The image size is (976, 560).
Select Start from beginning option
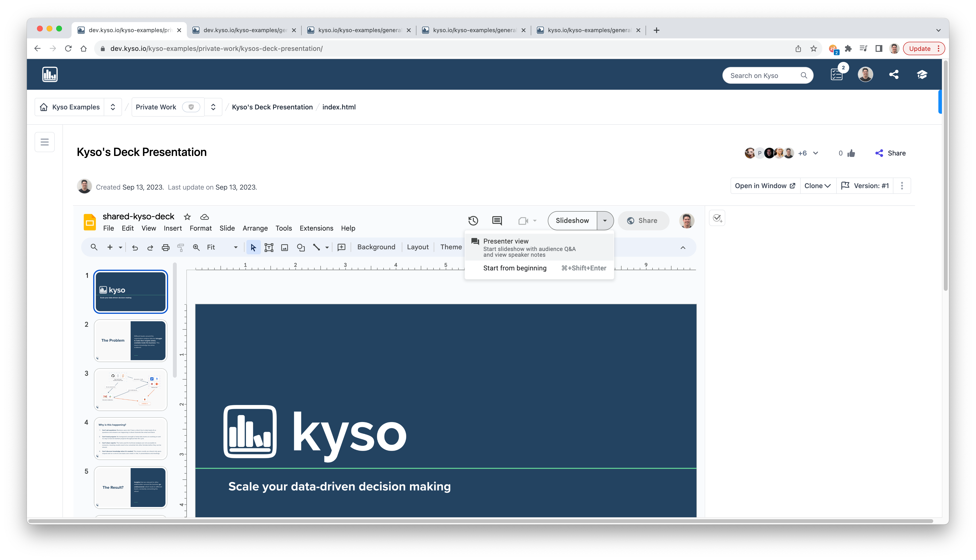coord(515,268)
